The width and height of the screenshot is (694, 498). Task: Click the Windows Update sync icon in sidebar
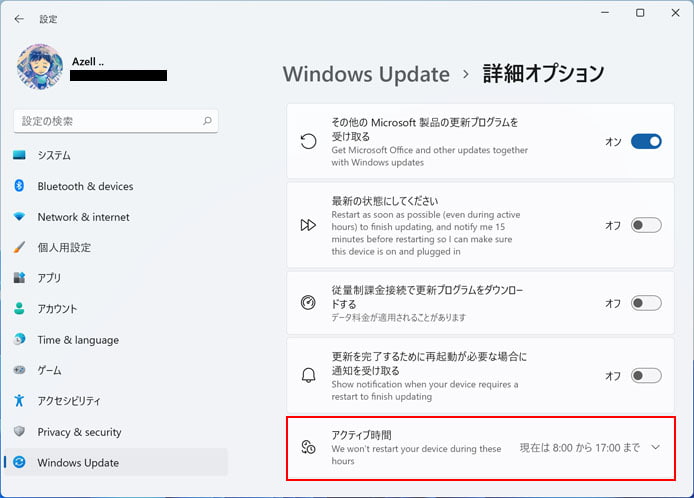point(19,462)
